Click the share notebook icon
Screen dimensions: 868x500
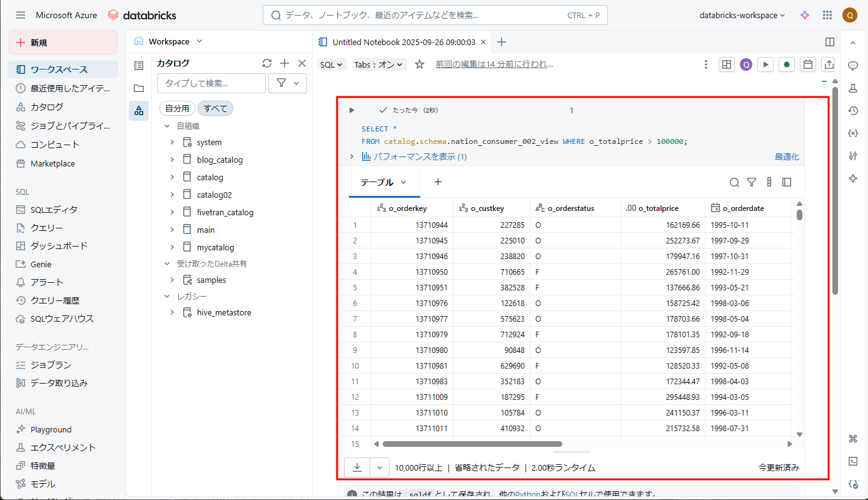pyautogui.click(x=829, y=64)
